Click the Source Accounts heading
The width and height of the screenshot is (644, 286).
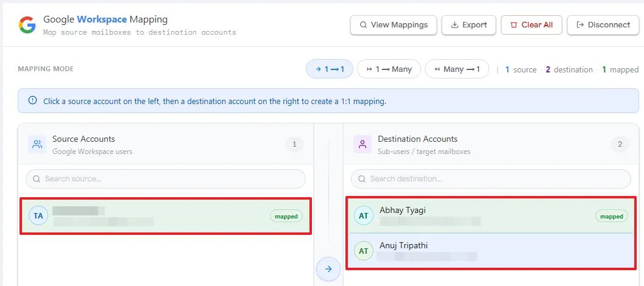84,139
